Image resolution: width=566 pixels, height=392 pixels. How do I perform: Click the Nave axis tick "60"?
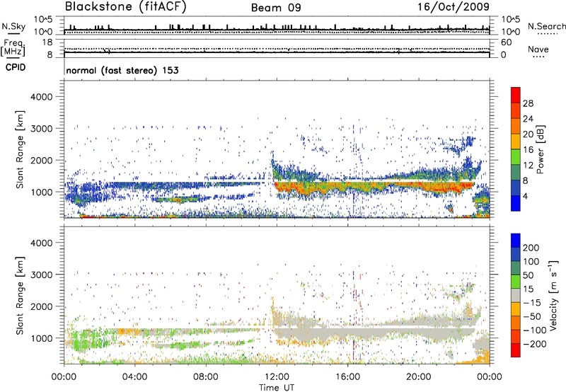[x=506, y=42]
